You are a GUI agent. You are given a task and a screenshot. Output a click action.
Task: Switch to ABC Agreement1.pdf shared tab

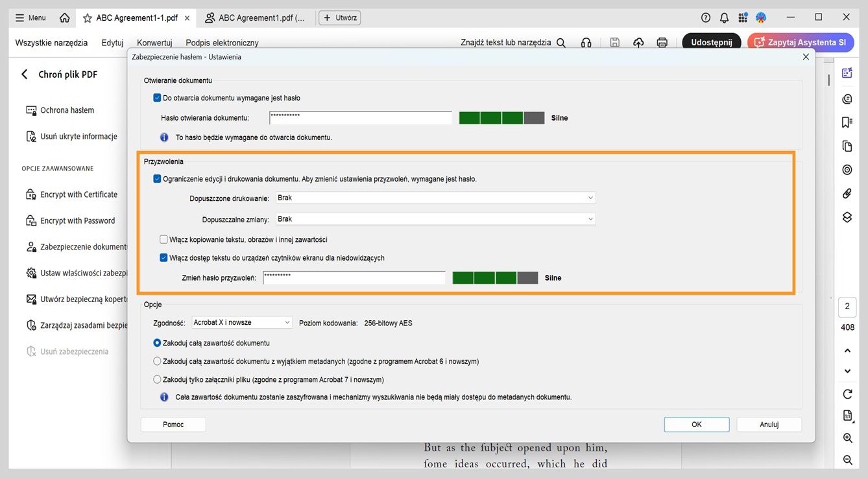pos(254,18)
